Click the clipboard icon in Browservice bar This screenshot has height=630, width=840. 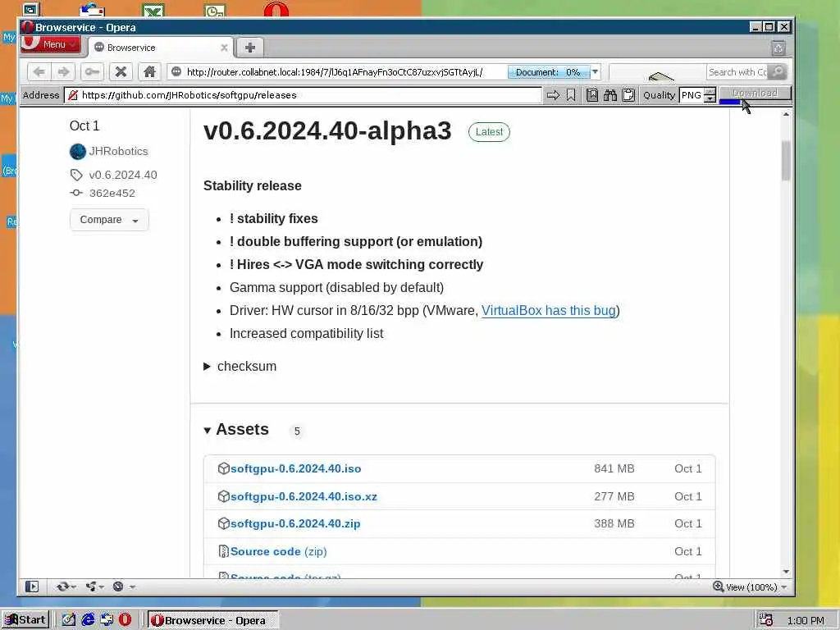point(628,95)
